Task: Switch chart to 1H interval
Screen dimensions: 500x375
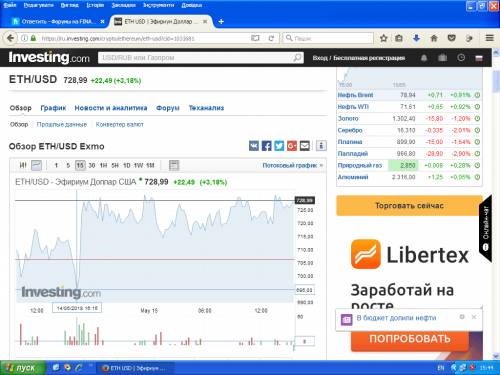Action: pyautogui.click(x=104, y=165)
